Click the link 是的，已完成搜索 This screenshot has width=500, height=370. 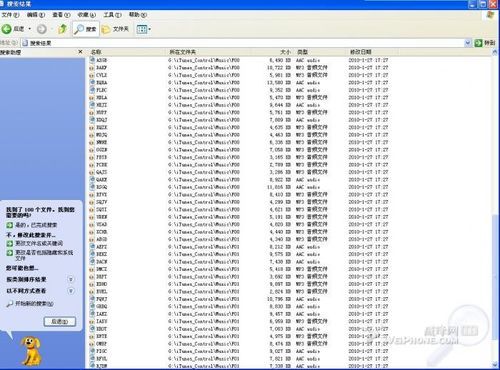[36, 225]
